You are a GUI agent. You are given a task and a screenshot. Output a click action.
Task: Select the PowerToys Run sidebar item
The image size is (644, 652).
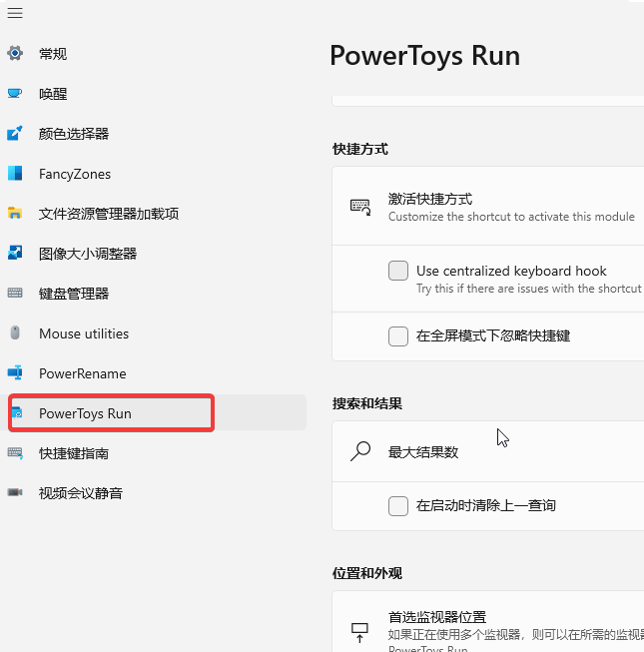(153, 412)
